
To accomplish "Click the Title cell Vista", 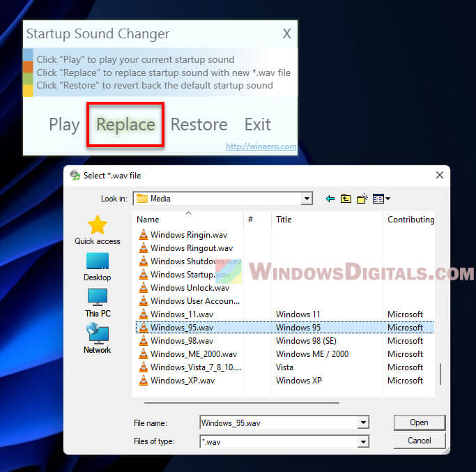I will coord(284,367).
